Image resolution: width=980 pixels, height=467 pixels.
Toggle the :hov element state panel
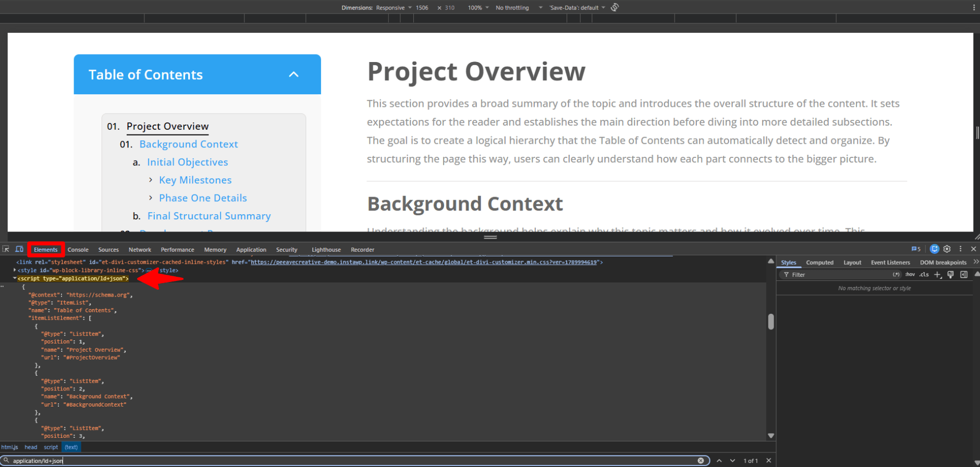pyautogui.click(x=910, y=275)
